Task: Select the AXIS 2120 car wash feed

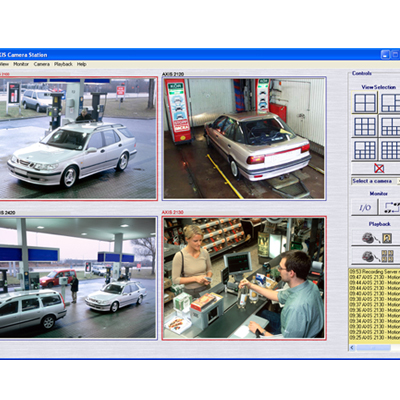Action: click(244, 138)
